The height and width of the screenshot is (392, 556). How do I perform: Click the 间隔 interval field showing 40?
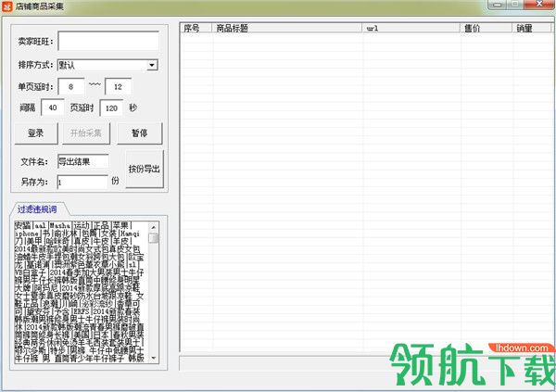53,107
